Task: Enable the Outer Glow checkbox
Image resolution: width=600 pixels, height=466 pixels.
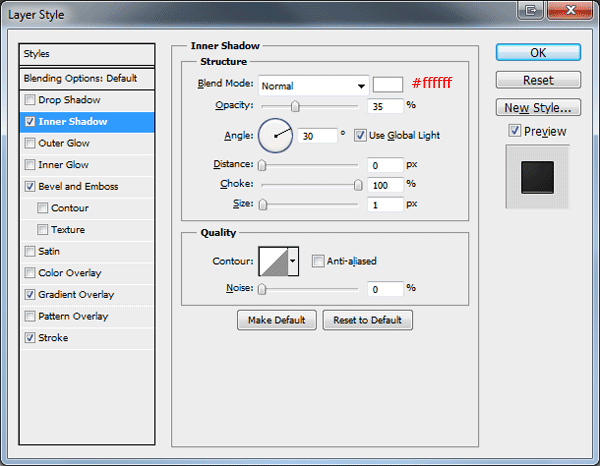Action: (x=29, y=143)
